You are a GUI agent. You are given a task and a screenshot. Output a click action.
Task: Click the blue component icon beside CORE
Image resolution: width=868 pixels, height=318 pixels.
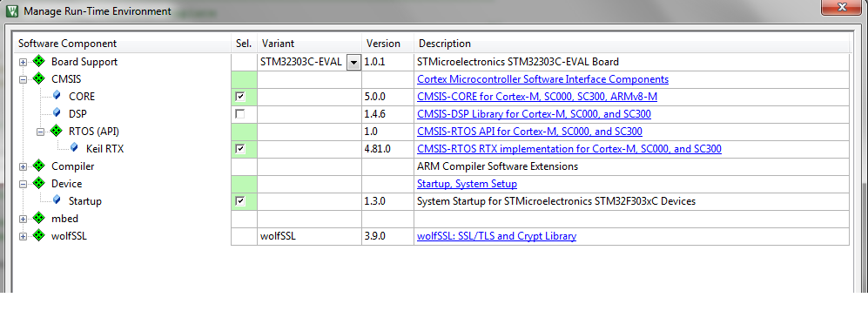pyautogui.click(x=57, y=96)
